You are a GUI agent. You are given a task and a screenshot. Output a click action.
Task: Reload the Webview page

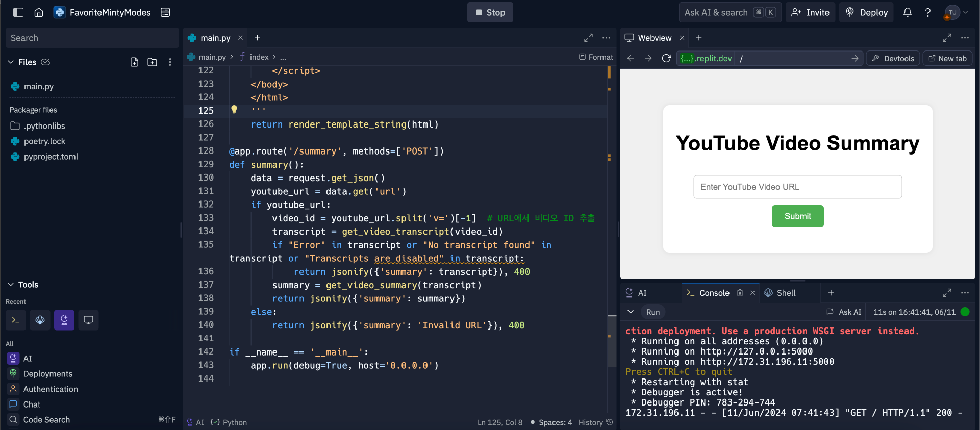666,58
